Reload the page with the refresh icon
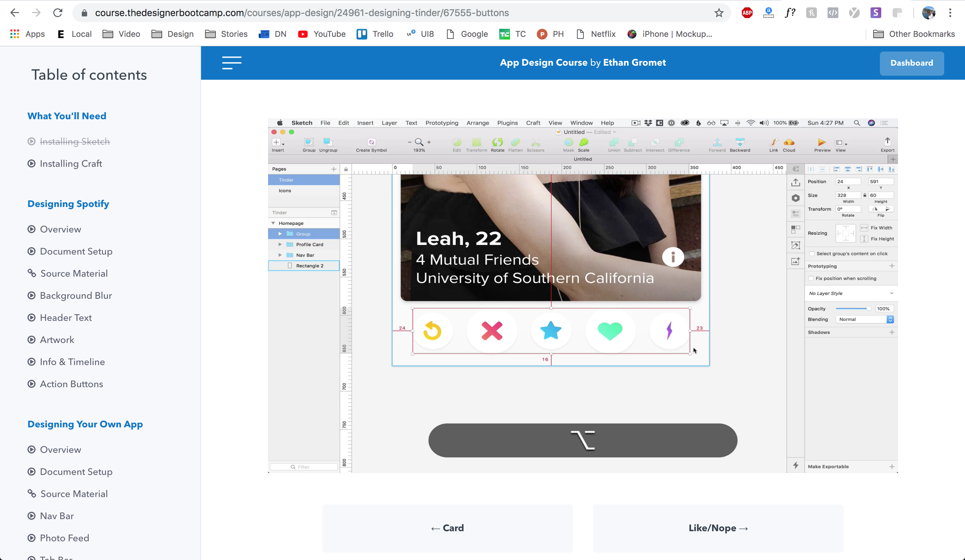This screenshot has height=560, width=965. pos(58,13)
